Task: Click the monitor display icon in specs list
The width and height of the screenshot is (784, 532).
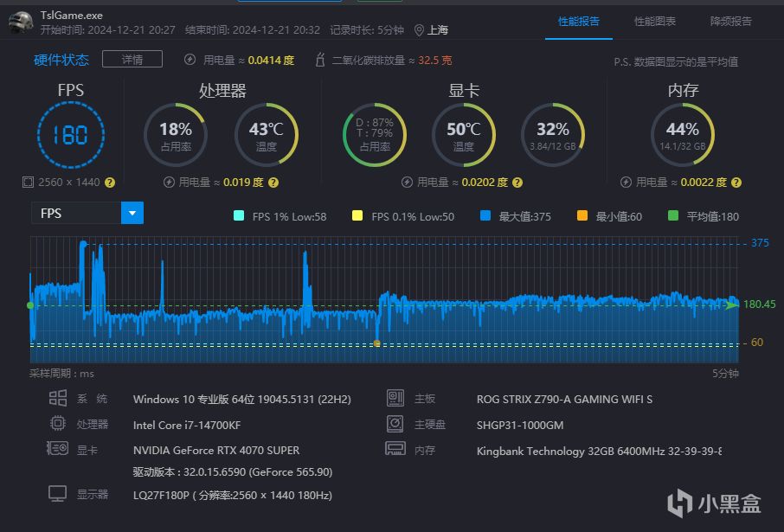Action: point(57,493)
